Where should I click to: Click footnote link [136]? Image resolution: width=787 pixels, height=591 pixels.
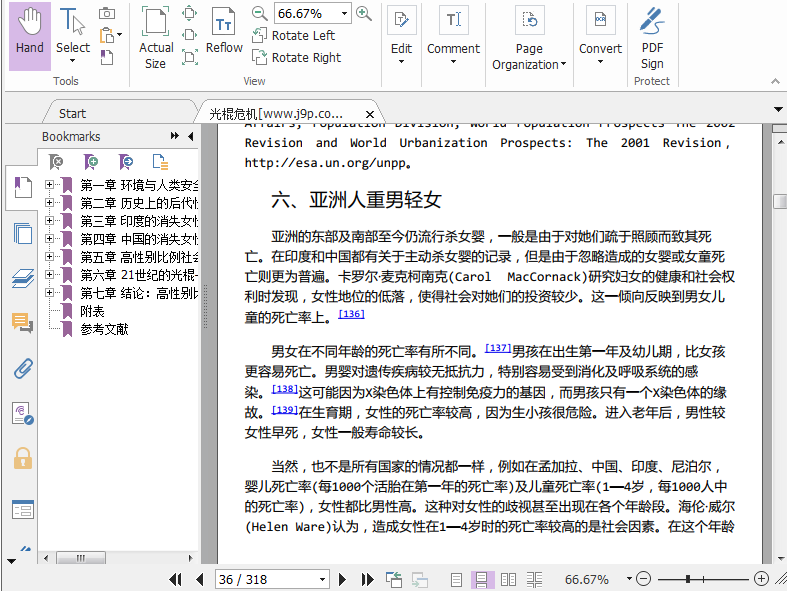[x=351, y=314]
